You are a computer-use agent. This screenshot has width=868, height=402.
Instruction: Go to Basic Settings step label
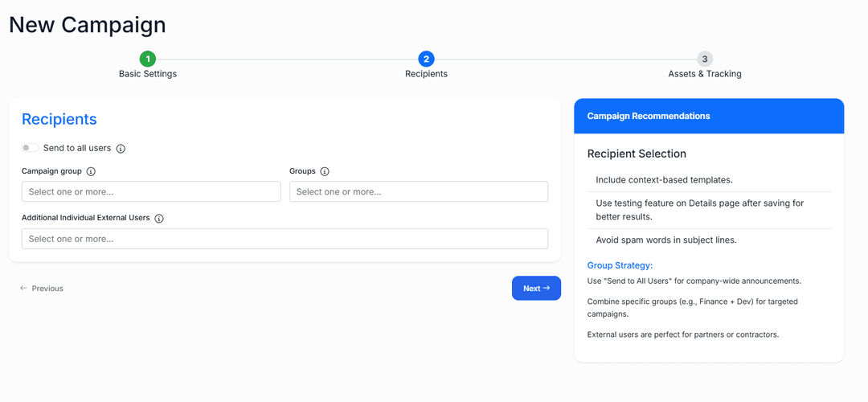[148, 74]
